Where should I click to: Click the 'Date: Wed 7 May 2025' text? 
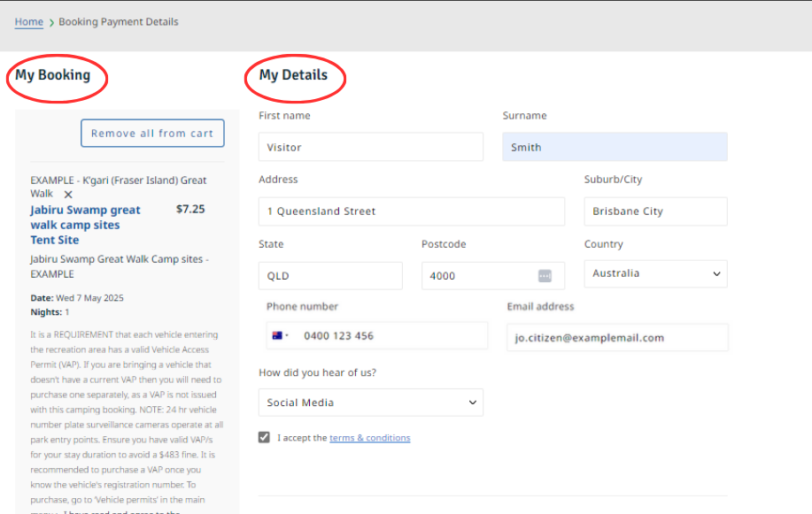[77, 298]
